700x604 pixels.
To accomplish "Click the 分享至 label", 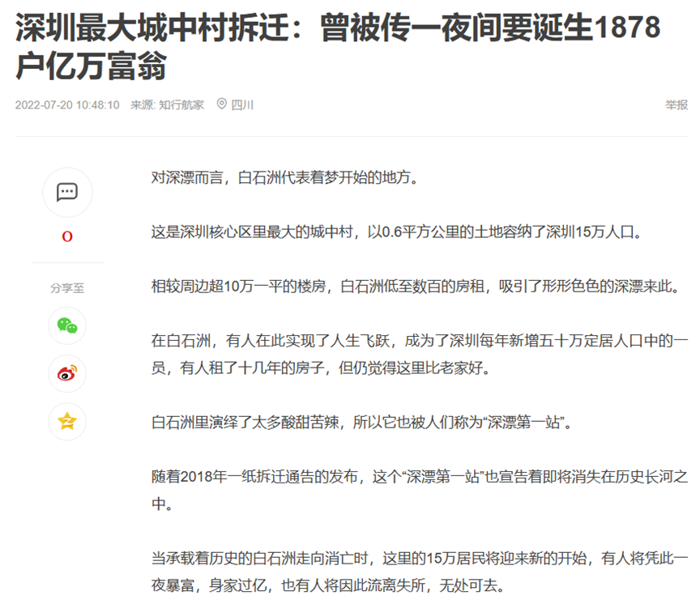I will coord(67,288).
